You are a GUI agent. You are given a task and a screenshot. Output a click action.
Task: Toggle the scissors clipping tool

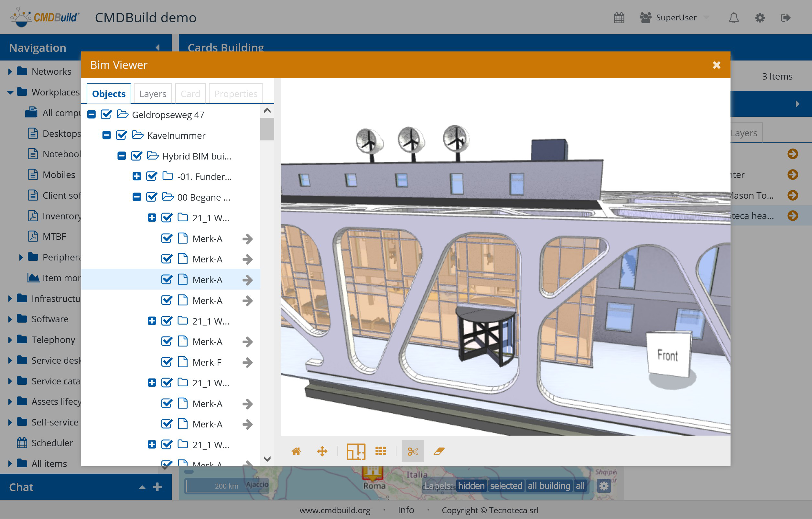point(412,451)
